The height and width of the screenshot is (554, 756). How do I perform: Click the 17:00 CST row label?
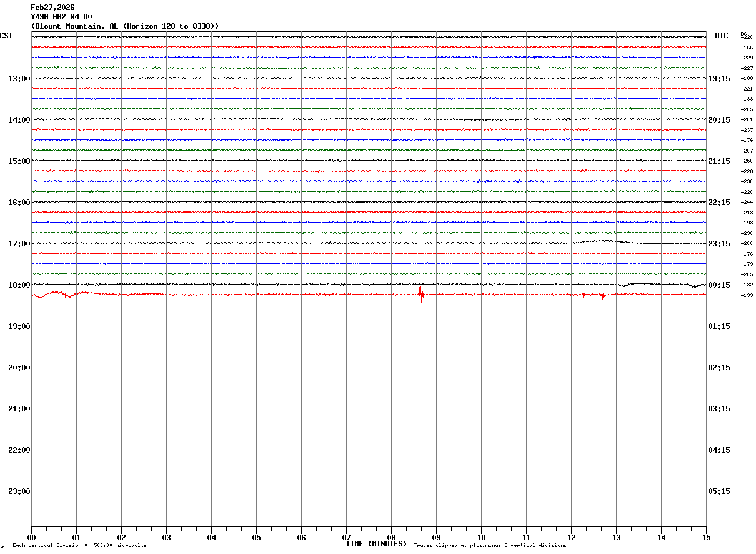pos(19,243)
